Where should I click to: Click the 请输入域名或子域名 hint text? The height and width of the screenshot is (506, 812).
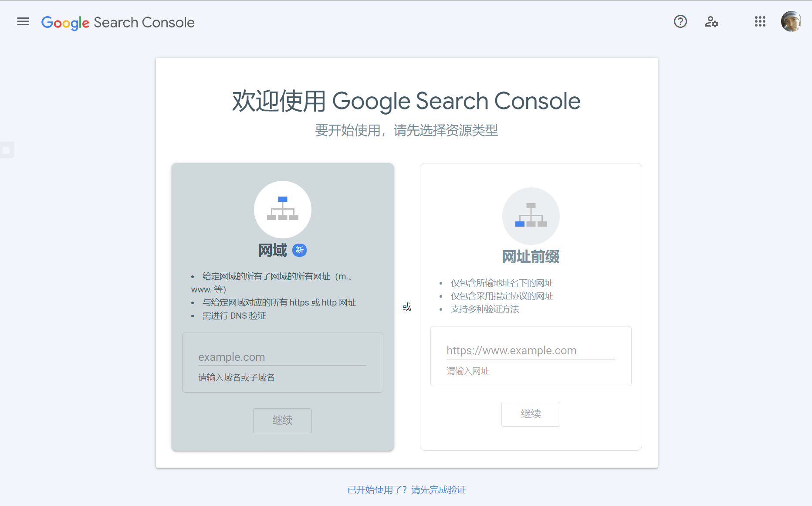pyautogui.click(x=236, y=377)
